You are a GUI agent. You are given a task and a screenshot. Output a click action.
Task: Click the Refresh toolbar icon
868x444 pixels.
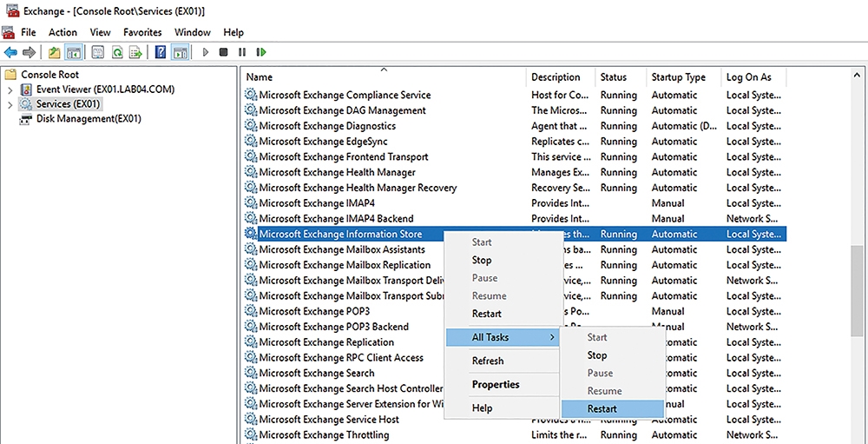pos(117,53)
